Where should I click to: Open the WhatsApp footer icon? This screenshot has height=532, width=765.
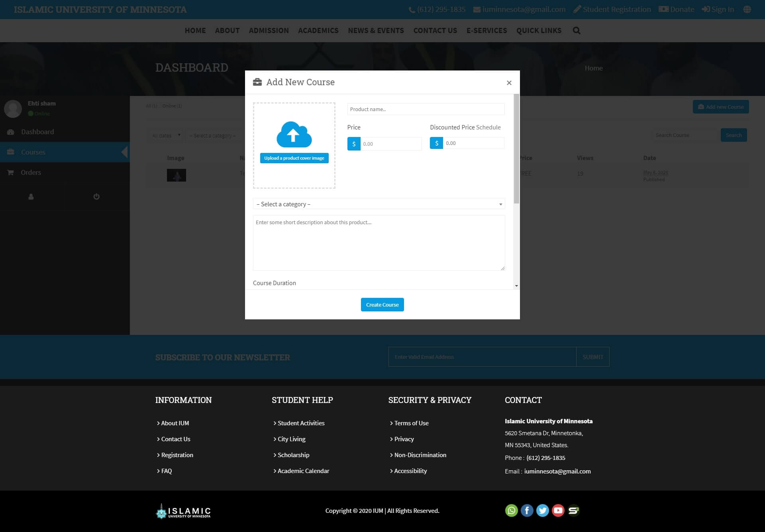tap(511, 510)
